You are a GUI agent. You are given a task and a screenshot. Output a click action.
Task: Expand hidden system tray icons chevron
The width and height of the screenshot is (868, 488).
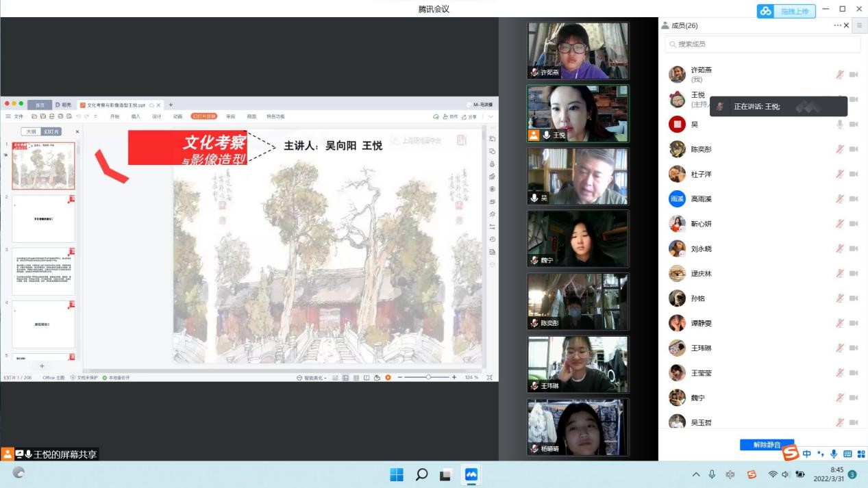[696, 474]
